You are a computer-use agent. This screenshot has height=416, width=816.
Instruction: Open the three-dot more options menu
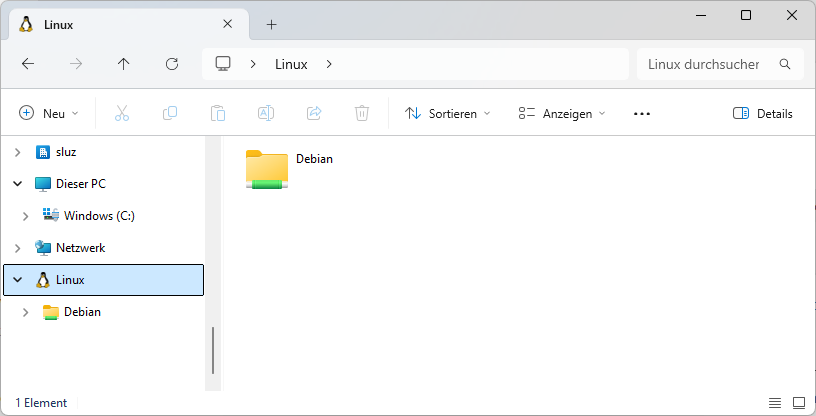tap(642, 114)
